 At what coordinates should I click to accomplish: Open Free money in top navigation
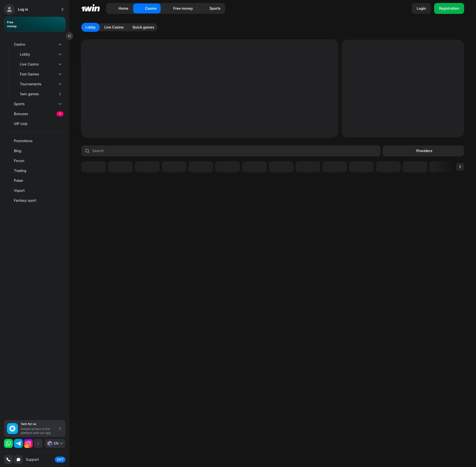click(183, 8)
